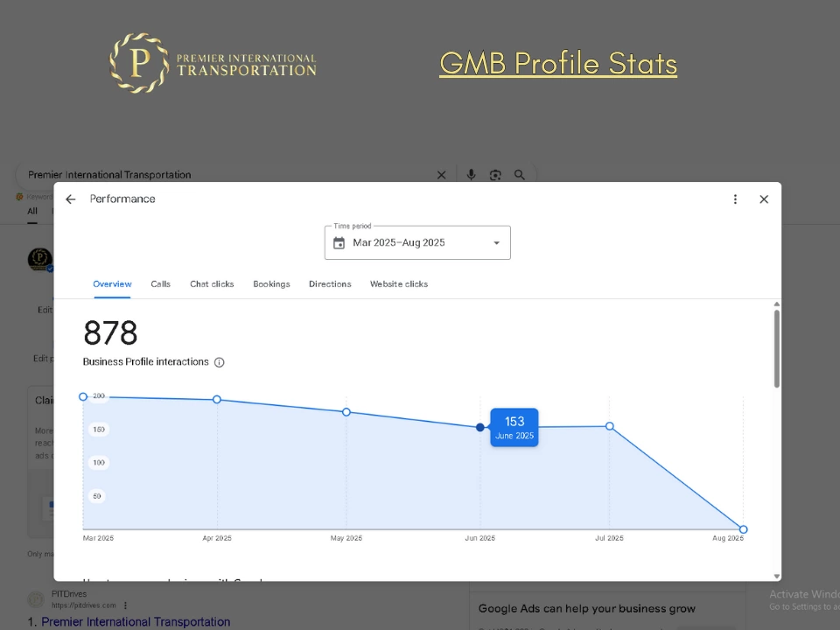
Task: Click the dialog's vertical scrollbar thumb
Action: [777, 348]
